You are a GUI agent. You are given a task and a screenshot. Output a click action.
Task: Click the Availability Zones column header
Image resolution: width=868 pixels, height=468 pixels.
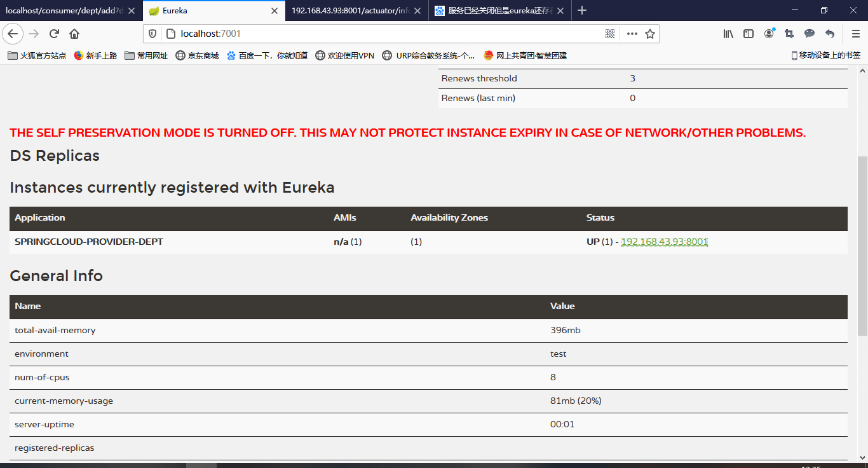449,217
